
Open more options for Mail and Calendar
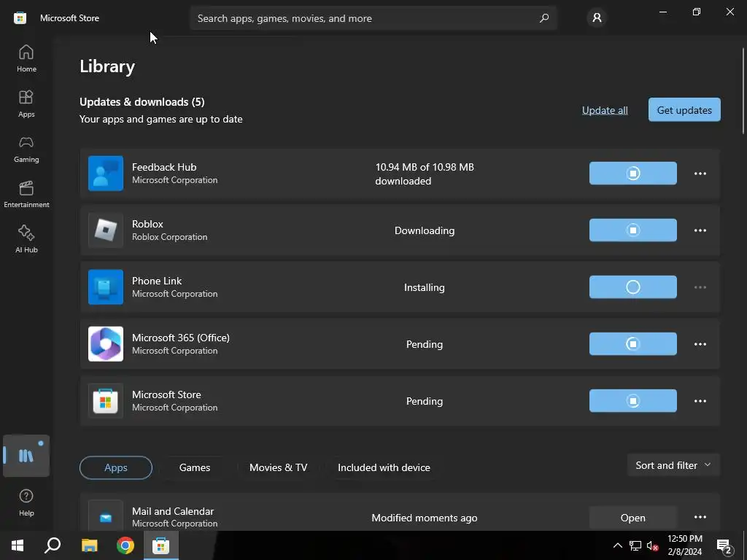point(700,517)
